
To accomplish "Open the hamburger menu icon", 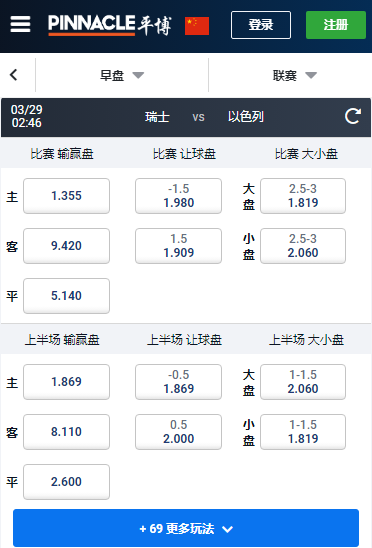I will (x=20, y=24).
